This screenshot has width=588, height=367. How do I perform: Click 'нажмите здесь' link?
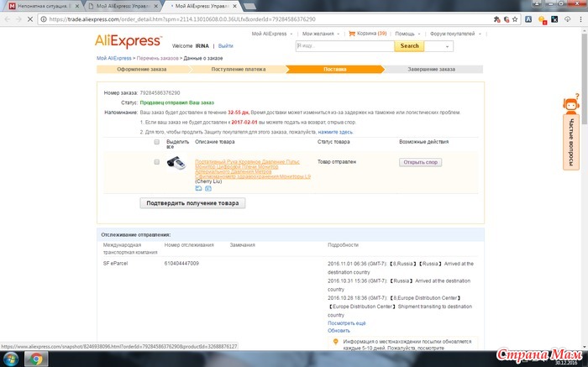click(x=335, y=132)
